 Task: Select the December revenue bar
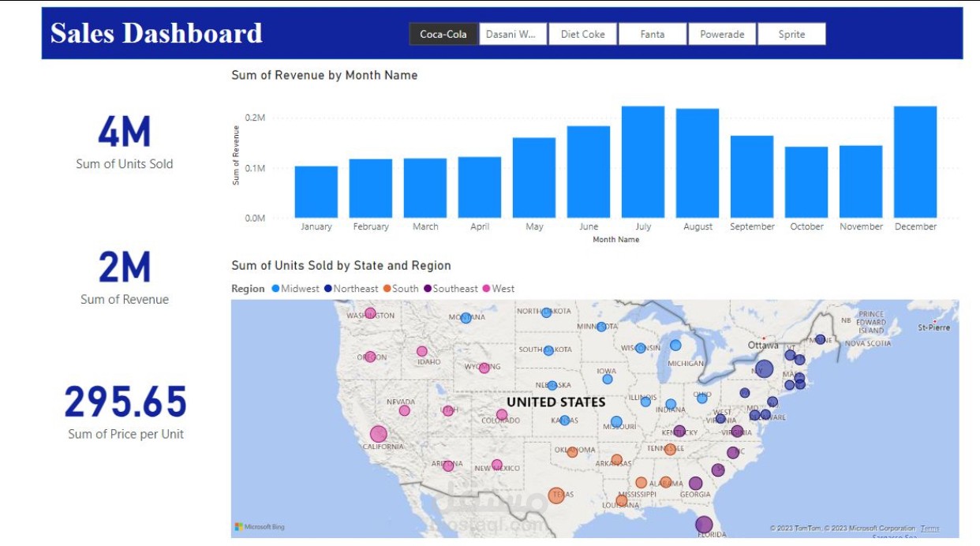tap(915, 162)
